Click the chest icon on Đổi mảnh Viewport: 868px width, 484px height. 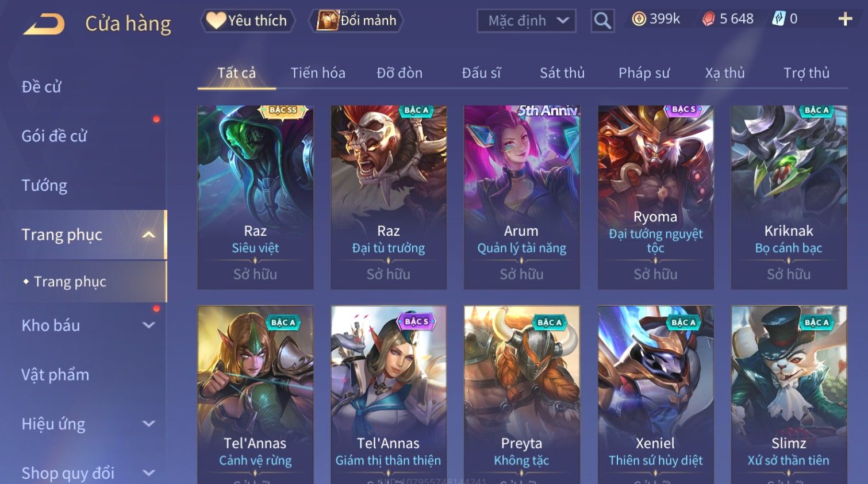328,21
